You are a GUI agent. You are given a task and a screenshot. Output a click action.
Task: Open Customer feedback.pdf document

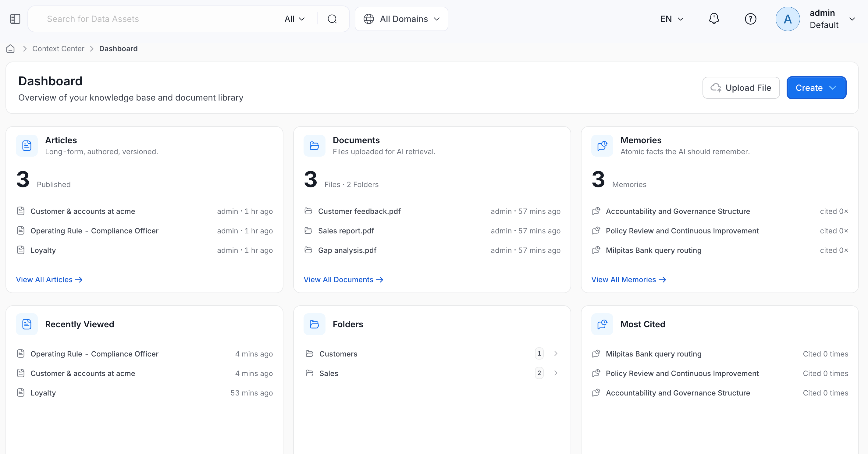pyautogui.click(x=359, y=211)
